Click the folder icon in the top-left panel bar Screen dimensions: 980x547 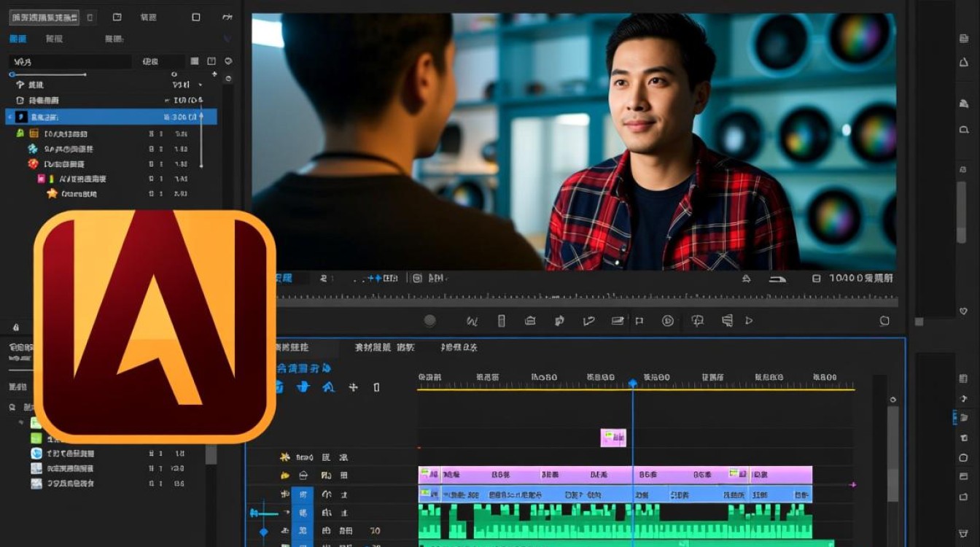coord(117,17)
